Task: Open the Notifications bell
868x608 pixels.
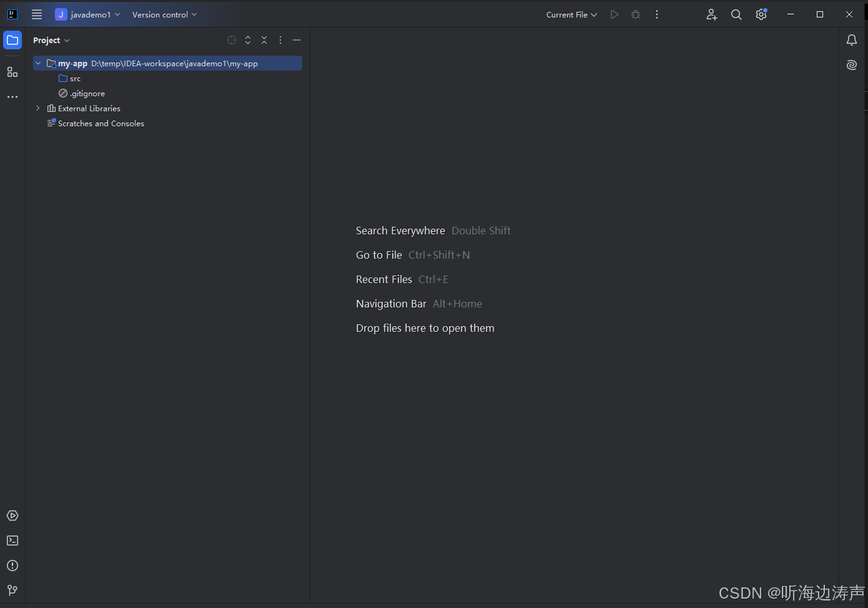Action: [x=852, y=40]
